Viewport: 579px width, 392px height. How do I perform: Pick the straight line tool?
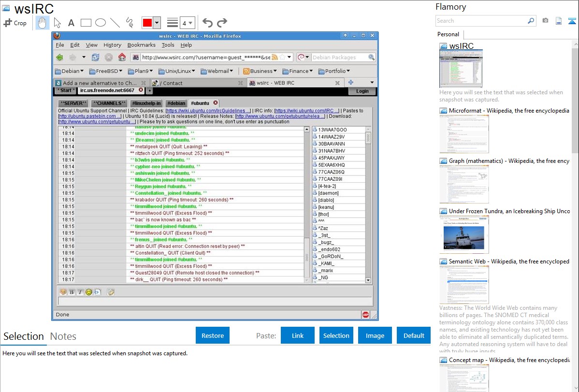pos(115,23)
